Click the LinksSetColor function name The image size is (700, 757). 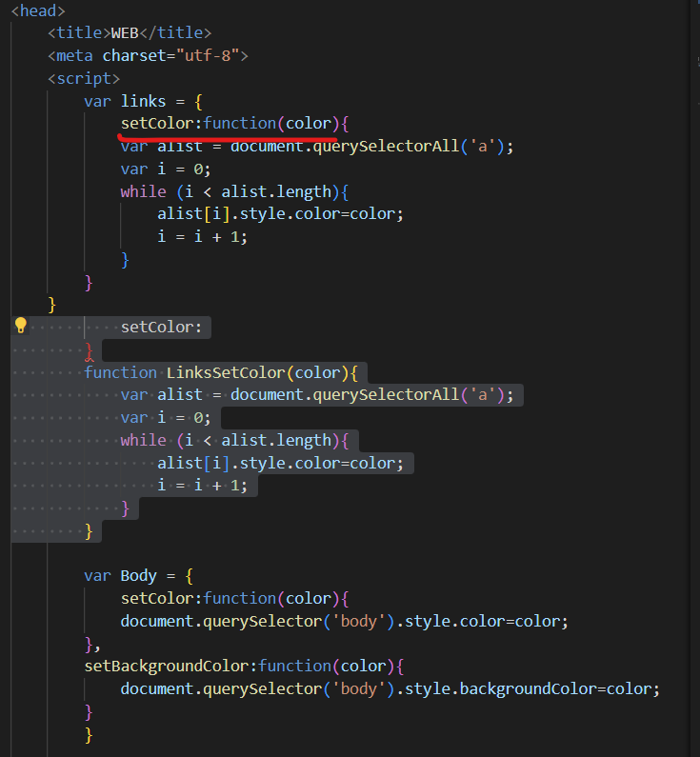click(226, 372)
